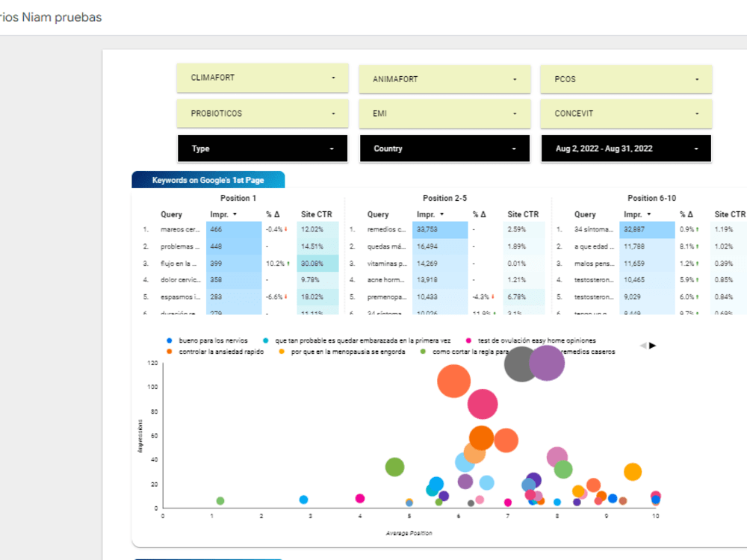Click Query header in Position 6-10 table

[585, 214]
